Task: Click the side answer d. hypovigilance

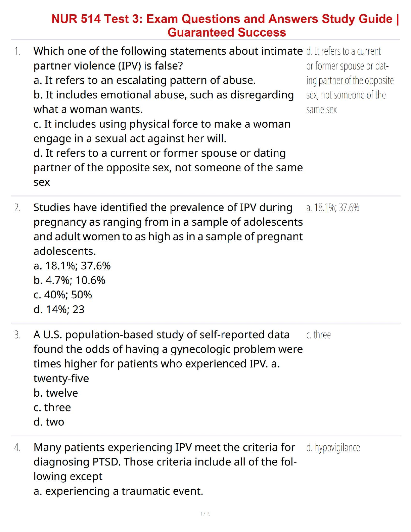Action: click(333, 448)
